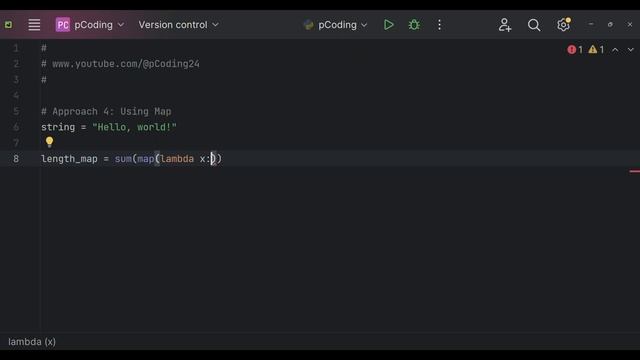640x360 pixels.
Task: Open the main hamburger menu
Action: [34, 25]
